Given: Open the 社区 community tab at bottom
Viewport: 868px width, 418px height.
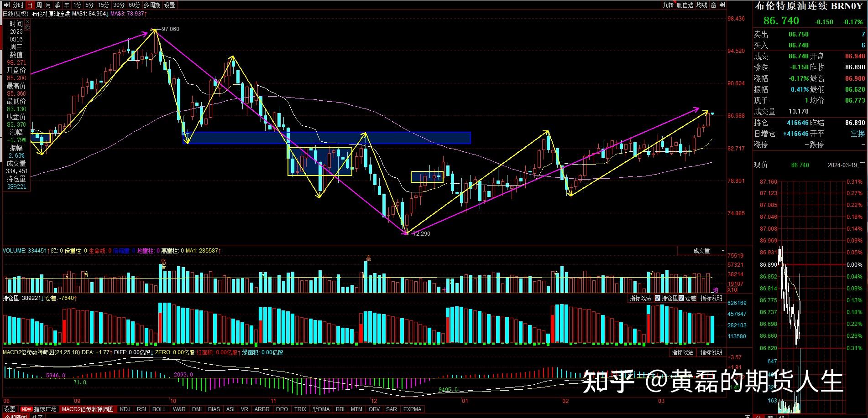Looking at the screenshot, I should [37, 416].
